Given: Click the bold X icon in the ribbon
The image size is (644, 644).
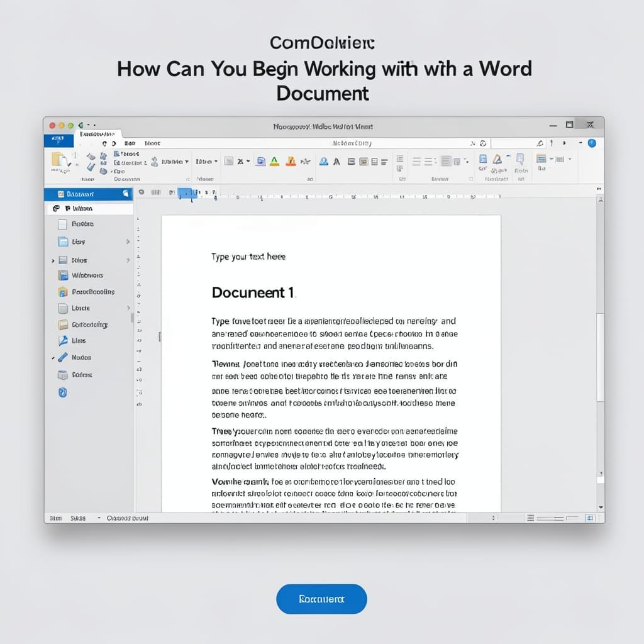Looking at the screenshot, I should click(240, 162).
